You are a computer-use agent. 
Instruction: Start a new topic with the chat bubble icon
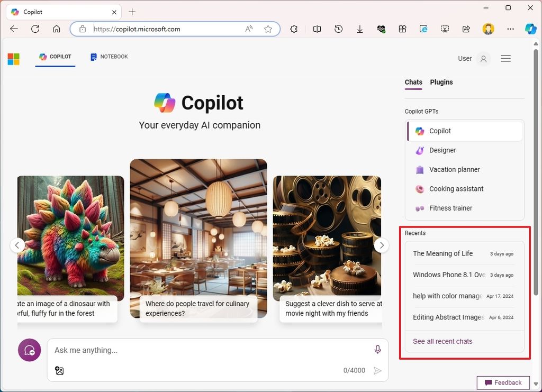29,350
